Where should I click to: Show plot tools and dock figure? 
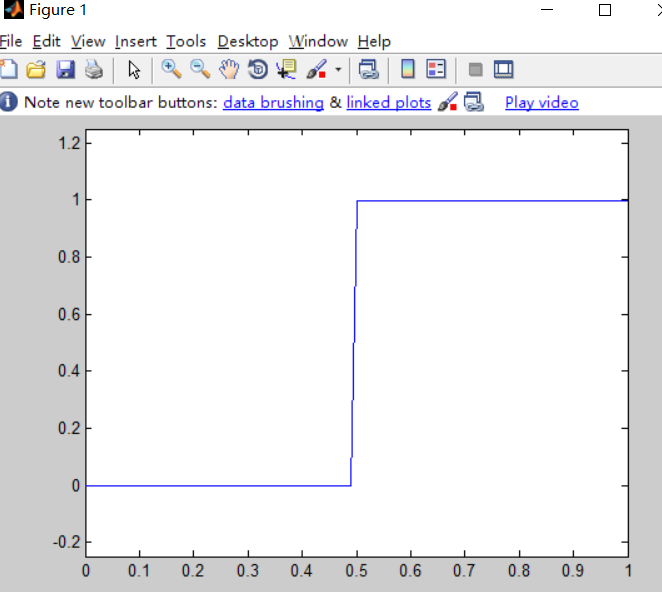click(503, 69)
